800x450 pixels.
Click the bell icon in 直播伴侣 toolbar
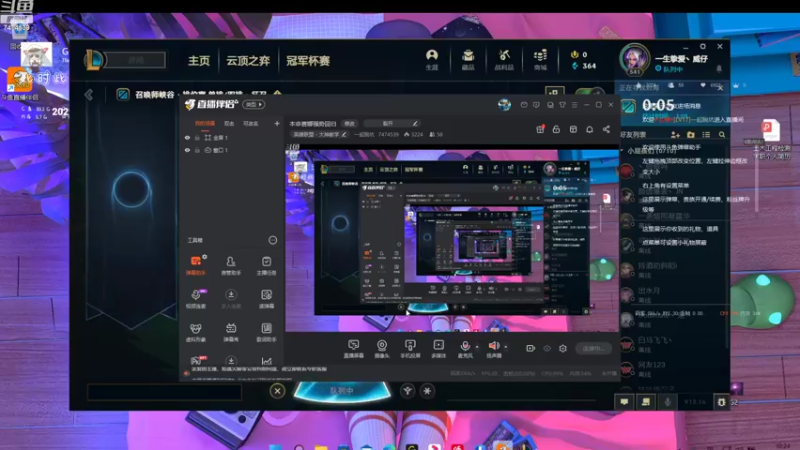589,130
